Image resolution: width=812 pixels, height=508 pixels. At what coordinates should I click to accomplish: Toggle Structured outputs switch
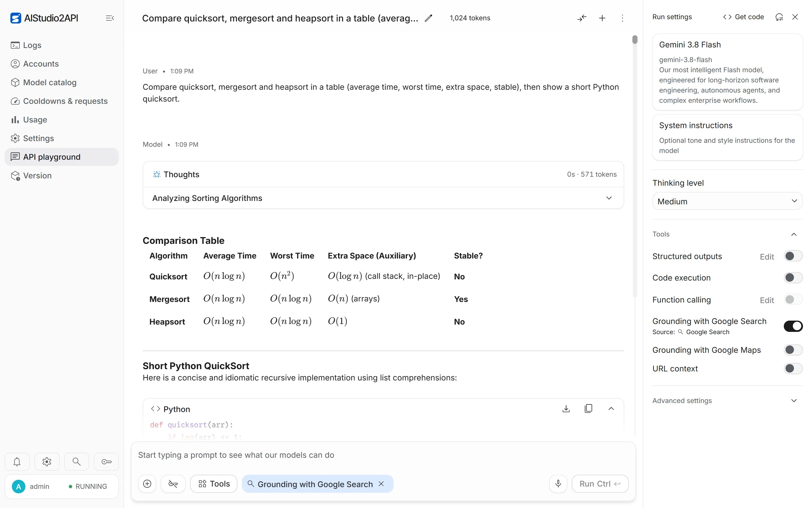pos(793,256)
